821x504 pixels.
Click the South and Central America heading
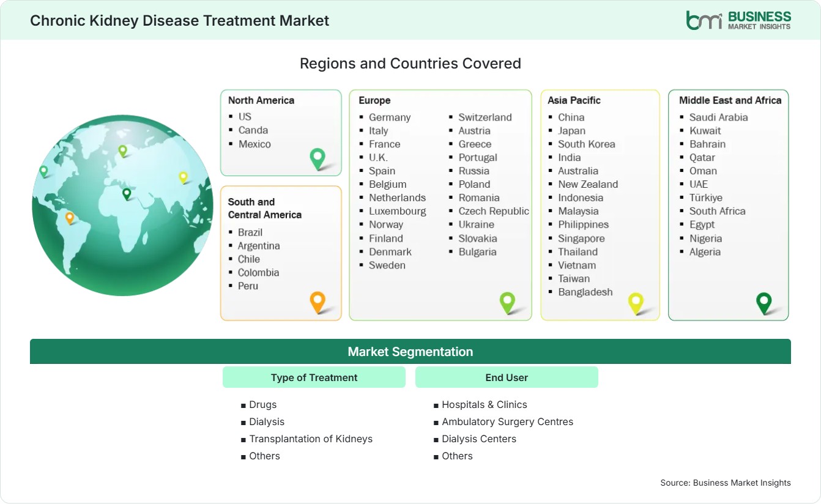[x=265, y=208]
